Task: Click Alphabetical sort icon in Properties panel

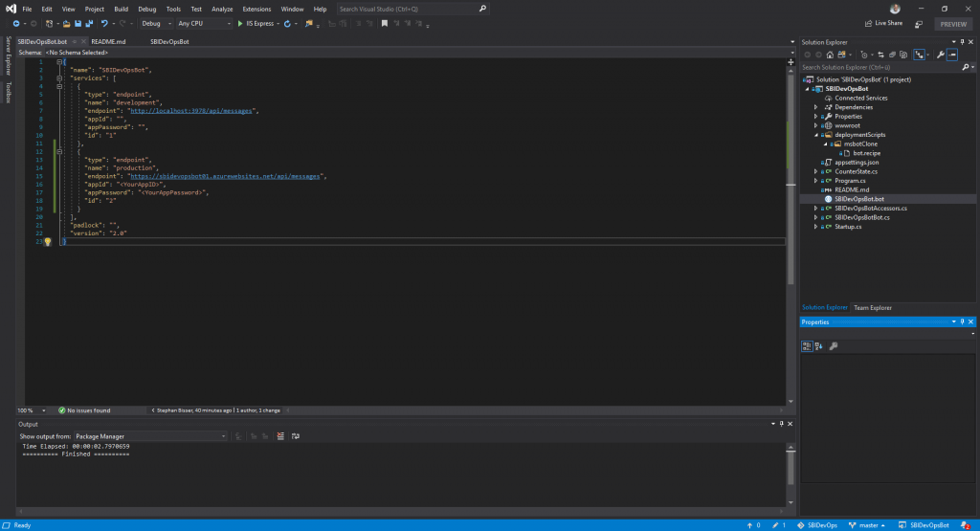Action: pos(819,346)
